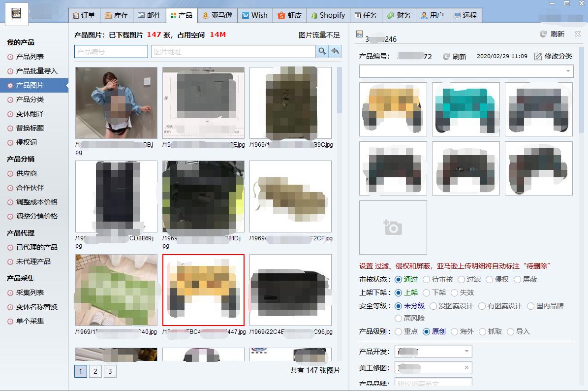
Task: Select the green rug thumbnail
Action: click(116, 290)
